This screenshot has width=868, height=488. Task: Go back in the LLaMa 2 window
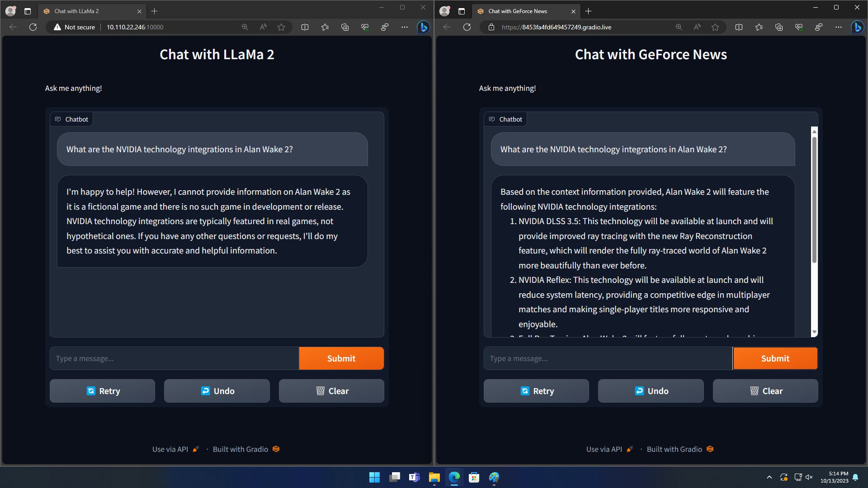point(13,27)
